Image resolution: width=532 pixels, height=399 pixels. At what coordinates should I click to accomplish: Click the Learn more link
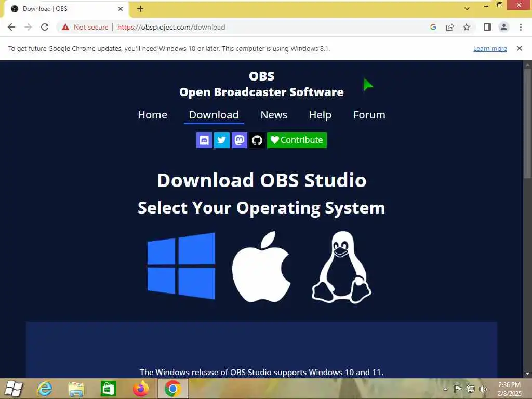(490, 48)
